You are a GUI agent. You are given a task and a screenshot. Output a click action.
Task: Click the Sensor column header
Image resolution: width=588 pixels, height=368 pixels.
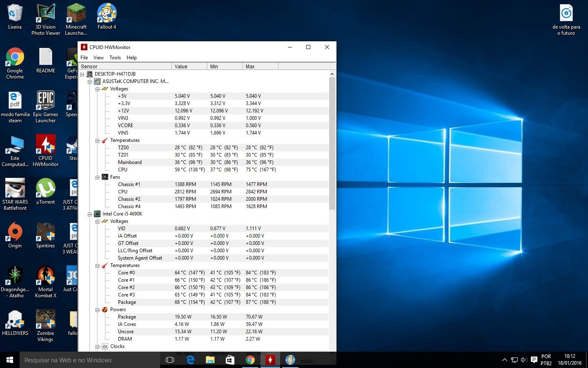pos(125,66)
